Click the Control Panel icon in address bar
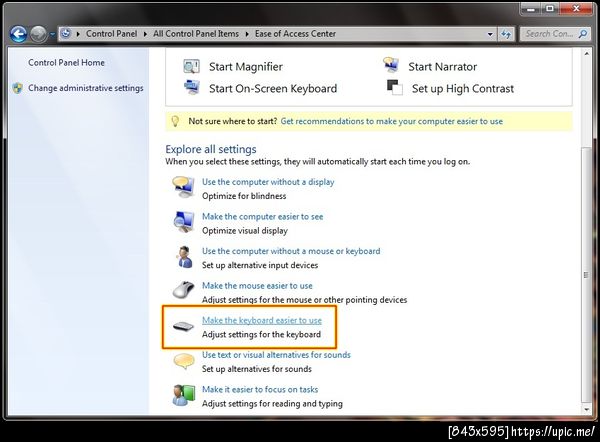 tap(66, 34)
